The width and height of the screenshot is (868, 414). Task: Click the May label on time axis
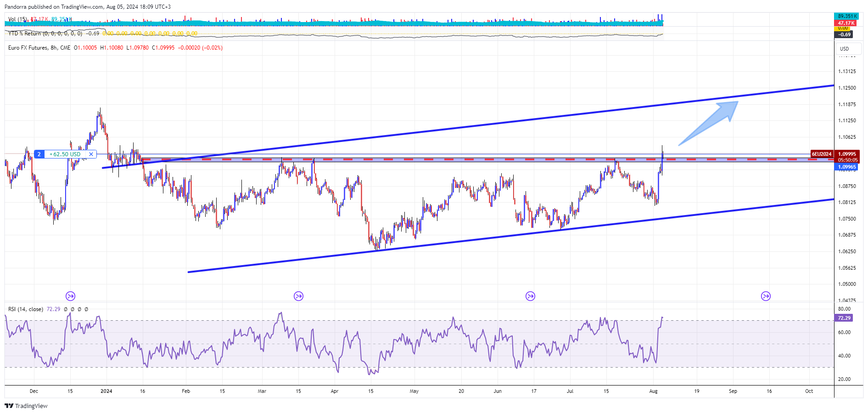[x=414, y=391]
